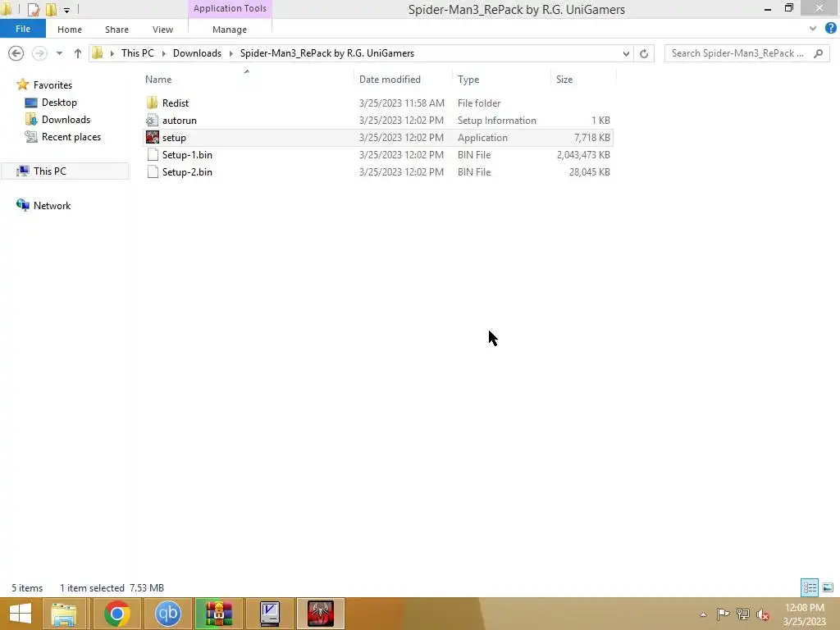
Task: Click the 11:58 AM date cell
Action: tap(402, 103)
